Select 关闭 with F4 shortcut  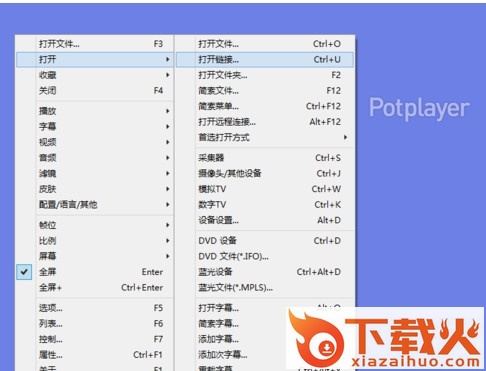(95, 91)
